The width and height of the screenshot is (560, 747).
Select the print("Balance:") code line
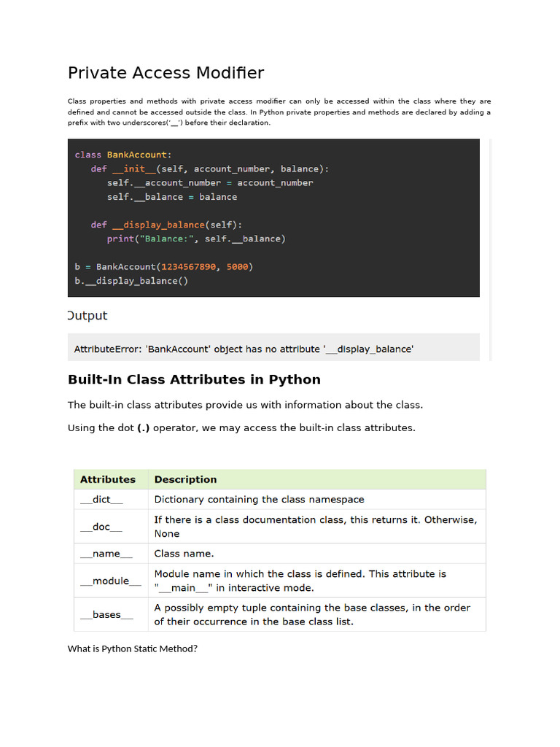tap(196, 239)
